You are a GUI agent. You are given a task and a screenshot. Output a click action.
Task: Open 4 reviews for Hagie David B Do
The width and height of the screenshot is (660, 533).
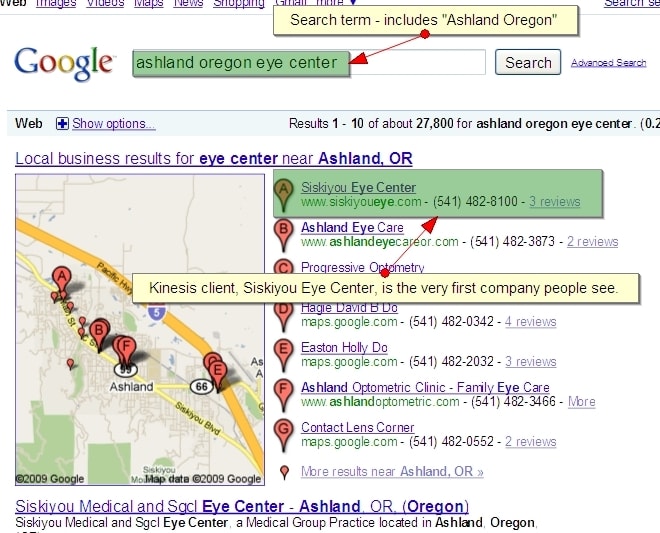[x=531, y=322]
